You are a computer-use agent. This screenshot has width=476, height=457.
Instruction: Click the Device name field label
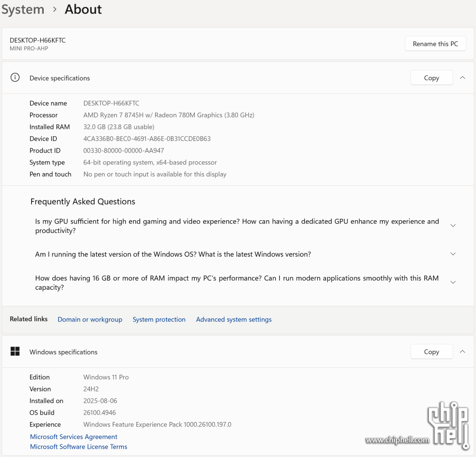point(48,103)
